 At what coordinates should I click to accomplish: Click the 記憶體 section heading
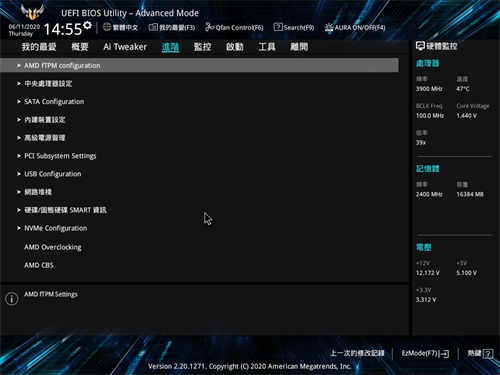click(427, 169)
